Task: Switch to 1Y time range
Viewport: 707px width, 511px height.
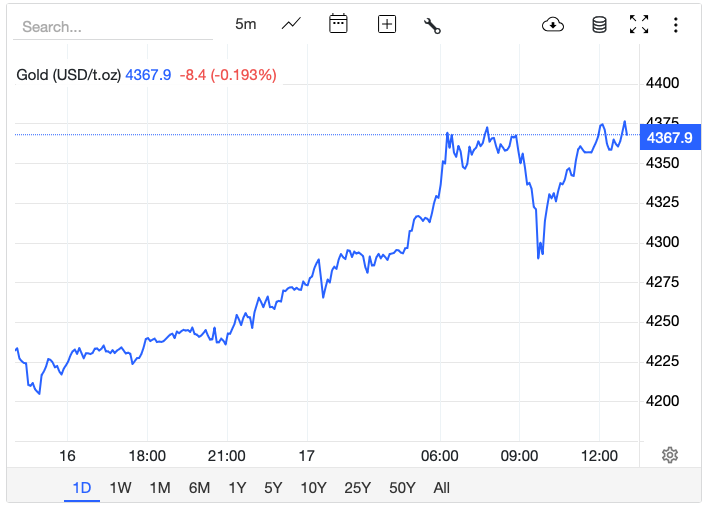Action: click(x=237, y=488)
